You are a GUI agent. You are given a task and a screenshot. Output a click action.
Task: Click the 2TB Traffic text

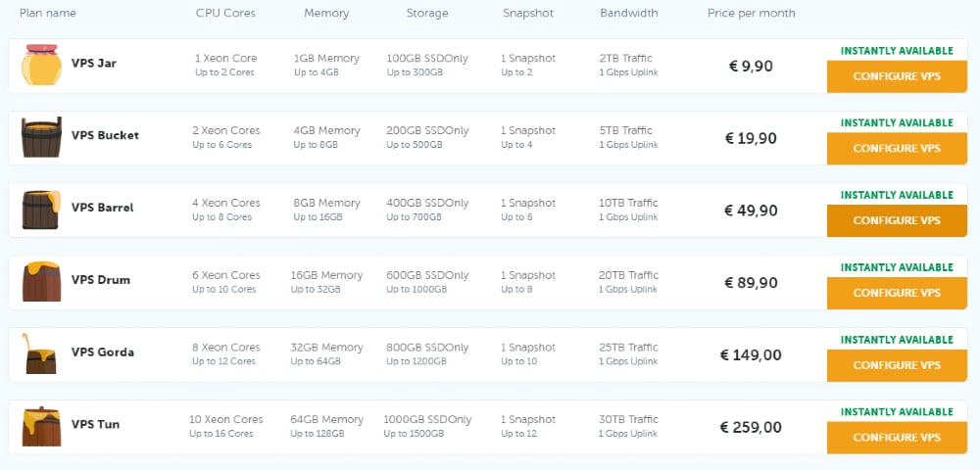click(625, 58)
